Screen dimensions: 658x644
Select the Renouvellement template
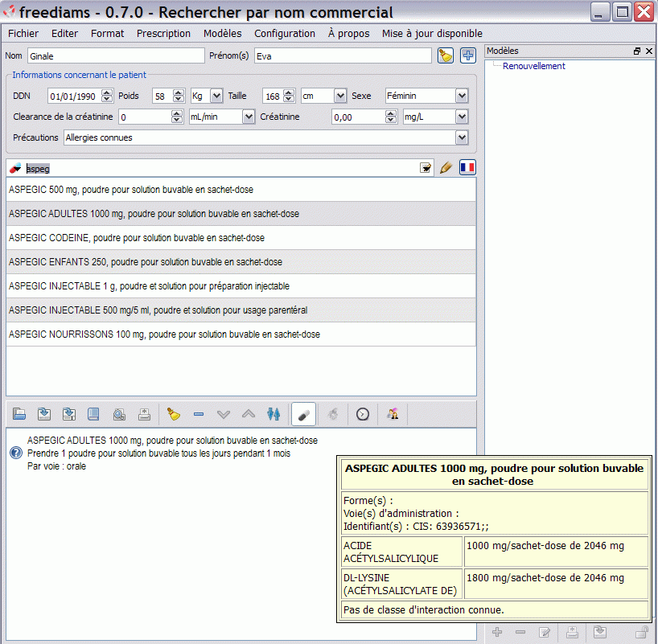(x=534, y=66)
